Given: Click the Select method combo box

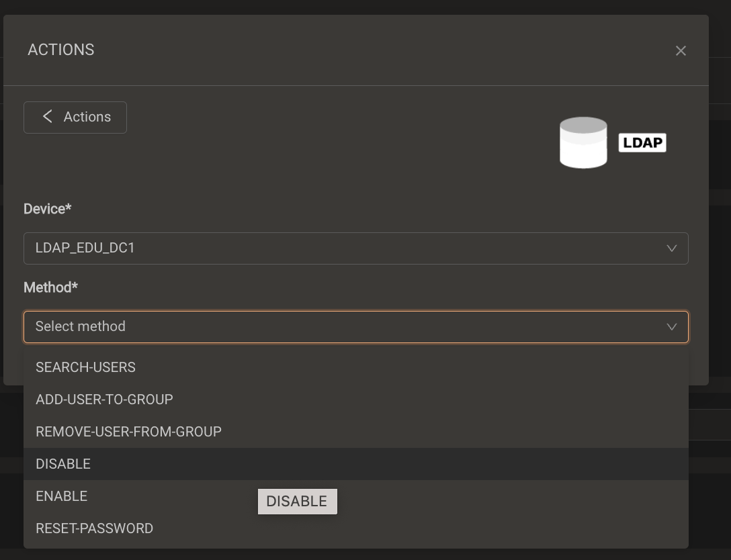Looking at the screenshot, I should [355, 327].
